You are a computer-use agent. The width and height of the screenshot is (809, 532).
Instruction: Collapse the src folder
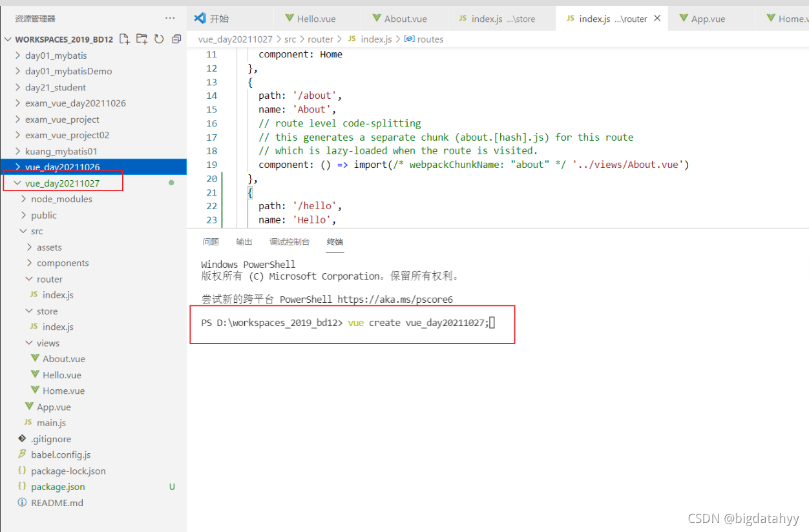click(24, 231)
